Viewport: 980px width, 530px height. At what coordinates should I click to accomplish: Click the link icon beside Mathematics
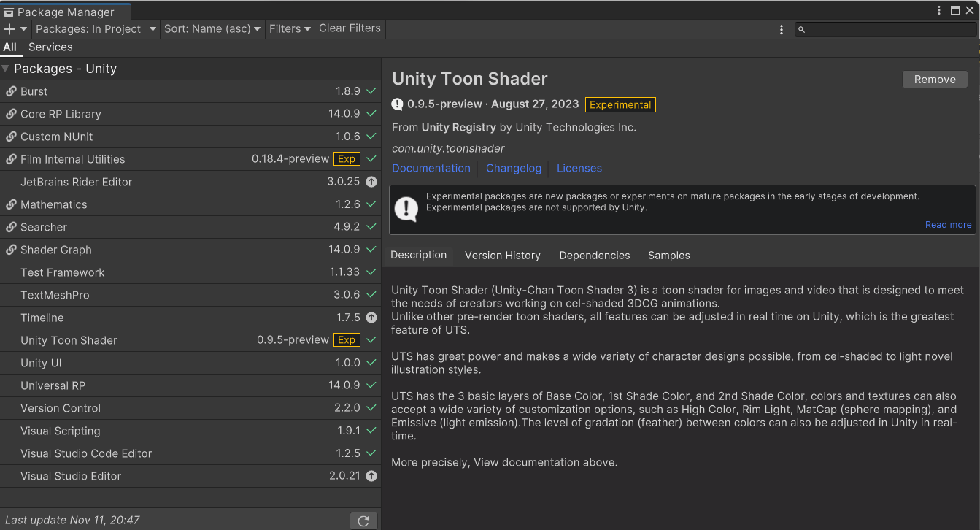11,204
